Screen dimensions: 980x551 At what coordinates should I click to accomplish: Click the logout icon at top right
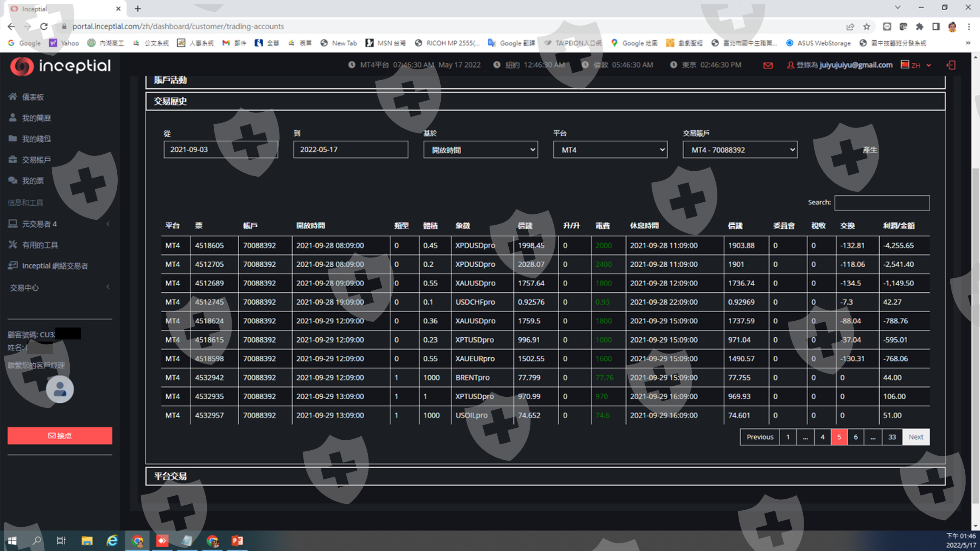pos(951,65)
